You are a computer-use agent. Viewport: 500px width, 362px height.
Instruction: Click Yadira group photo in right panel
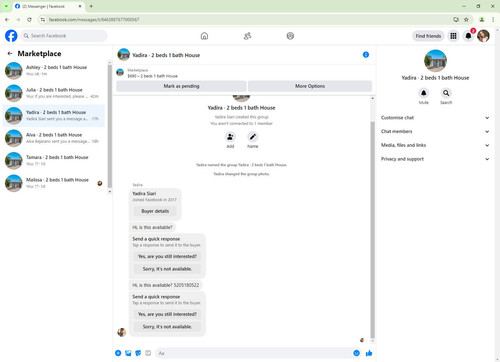pyautogui.click(x=435, y=61)
